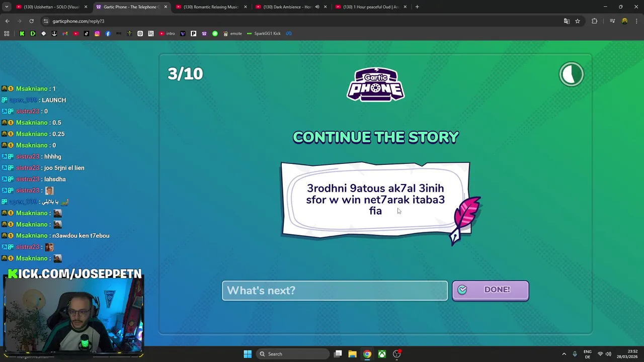Click chat message 'hhhhg'
Image resolution: width=644 pixels, height=362 pixels.
53,156
